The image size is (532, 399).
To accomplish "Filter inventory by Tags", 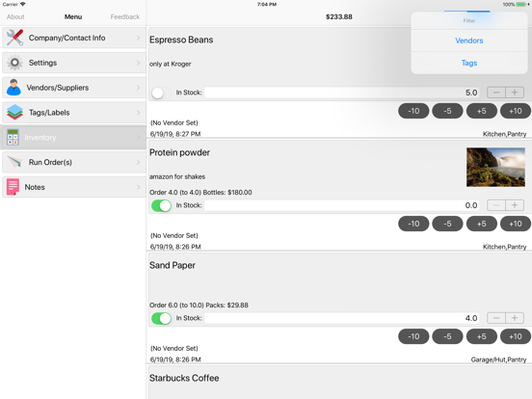I will (469, 63).
